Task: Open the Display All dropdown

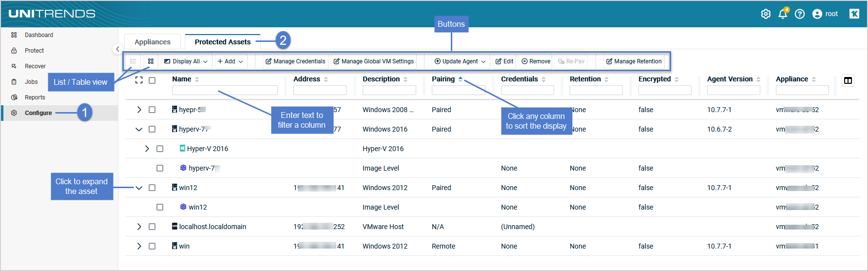Action: coord(186,61)
